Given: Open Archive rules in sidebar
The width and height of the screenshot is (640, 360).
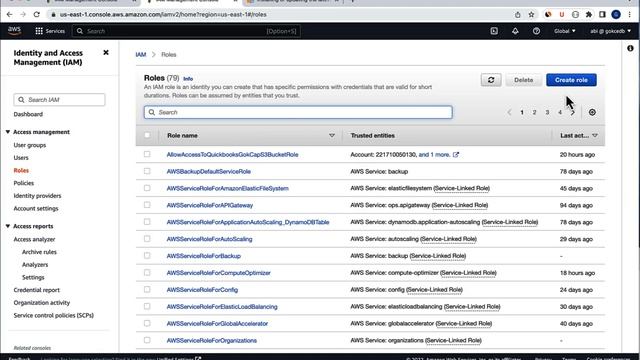Looking at the screenshot, I should (39, 252).
